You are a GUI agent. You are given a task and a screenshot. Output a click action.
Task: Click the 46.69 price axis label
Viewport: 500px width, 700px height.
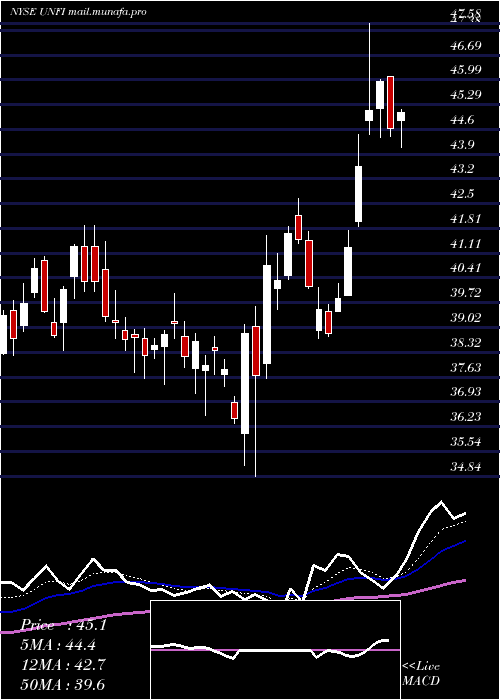465,46
